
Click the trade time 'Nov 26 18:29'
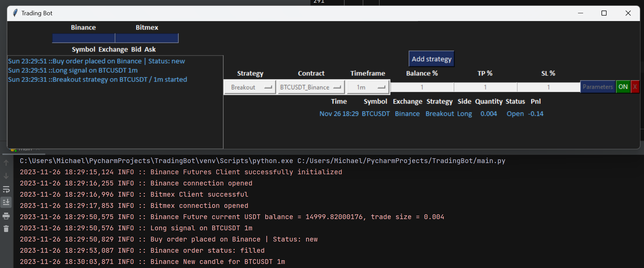point(339,114)
